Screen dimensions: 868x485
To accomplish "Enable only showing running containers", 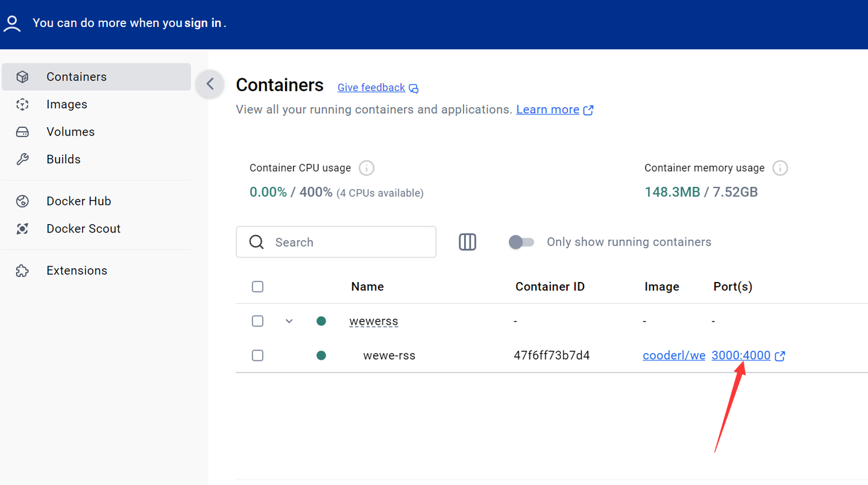I will pos(521,242).
